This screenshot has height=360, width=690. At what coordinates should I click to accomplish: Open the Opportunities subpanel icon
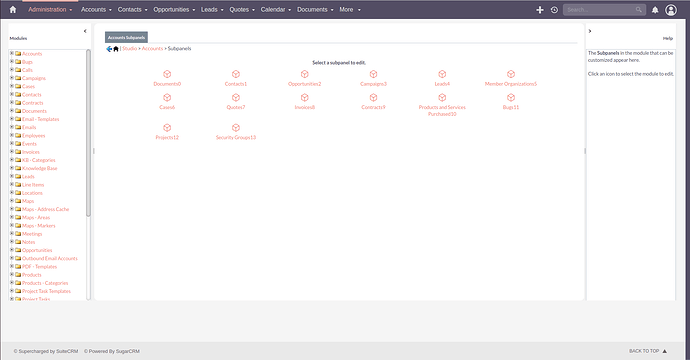305,74
